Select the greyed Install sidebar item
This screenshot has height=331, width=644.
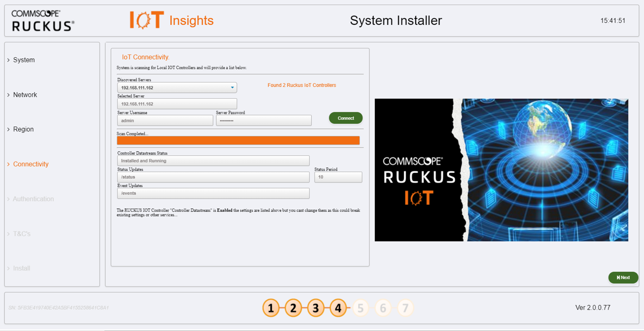click(x=21, y=269)
